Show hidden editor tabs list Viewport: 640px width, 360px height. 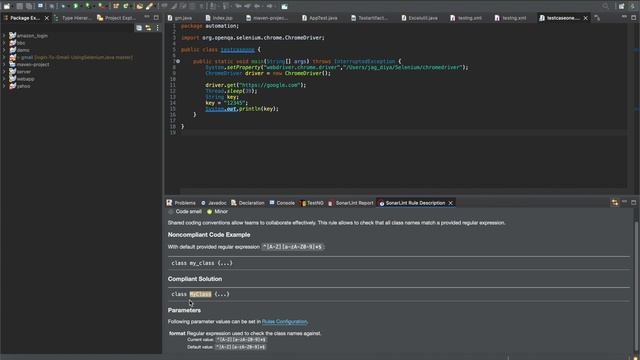click(597, 18)
